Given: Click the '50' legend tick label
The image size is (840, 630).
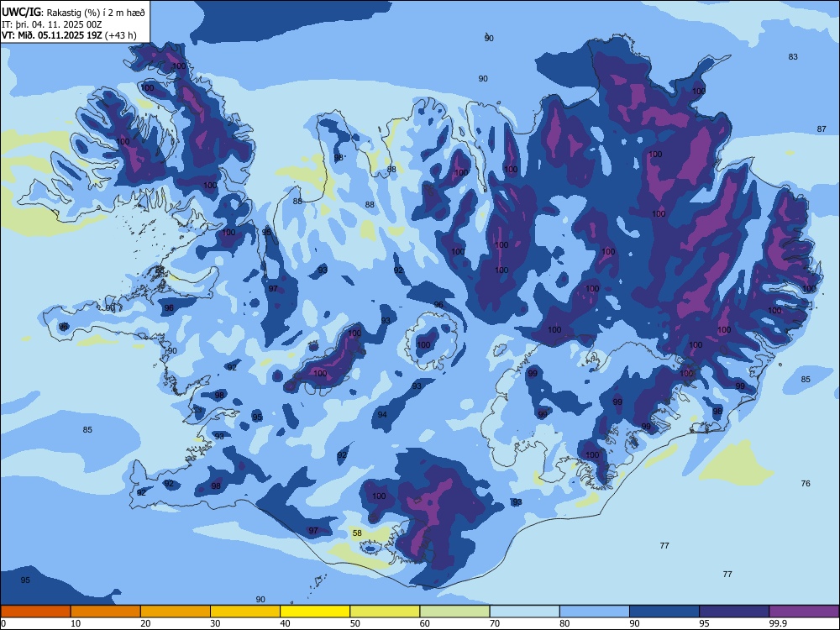Looking at the screenshot, I should [355, 623].
